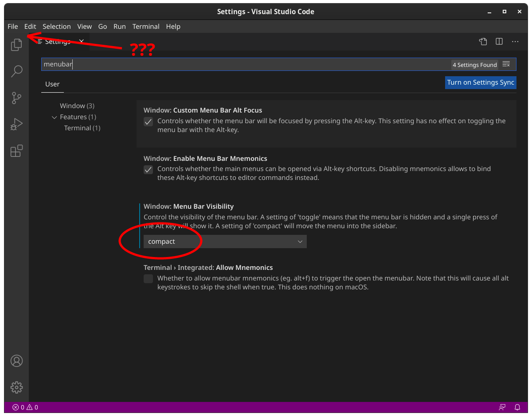Image resolution: width=532 pixels, height=417 pixels.
Task: Open the Explorer icon in the activity bar
Action: coord(16,44)
